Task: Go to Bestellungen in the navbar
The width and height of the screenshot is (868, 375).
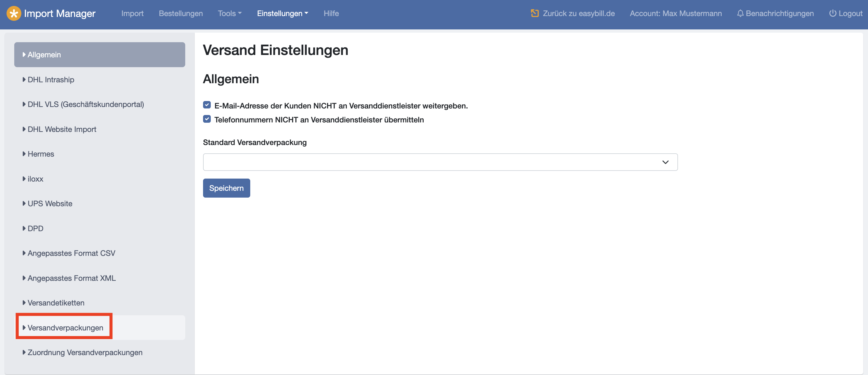Action: click(180, 13)
